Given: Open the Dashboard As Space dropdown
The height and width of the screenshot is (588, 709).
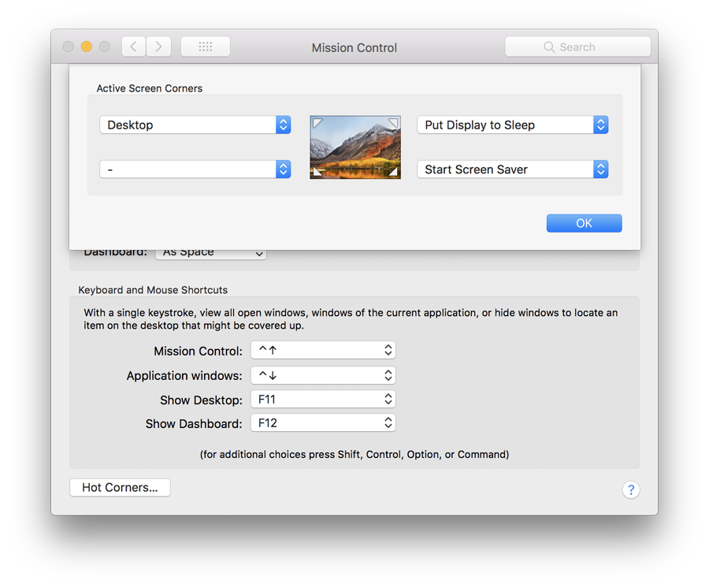Looking at the screenshot, I should point(211,254).
